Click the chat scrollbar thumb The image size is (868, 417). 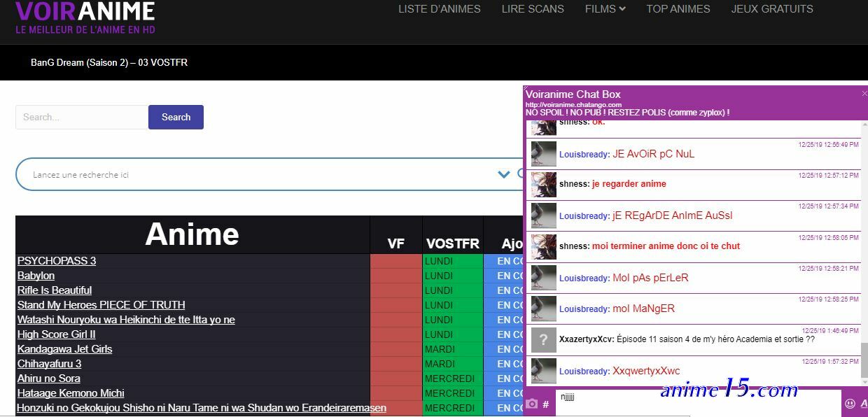click(864, 360)
